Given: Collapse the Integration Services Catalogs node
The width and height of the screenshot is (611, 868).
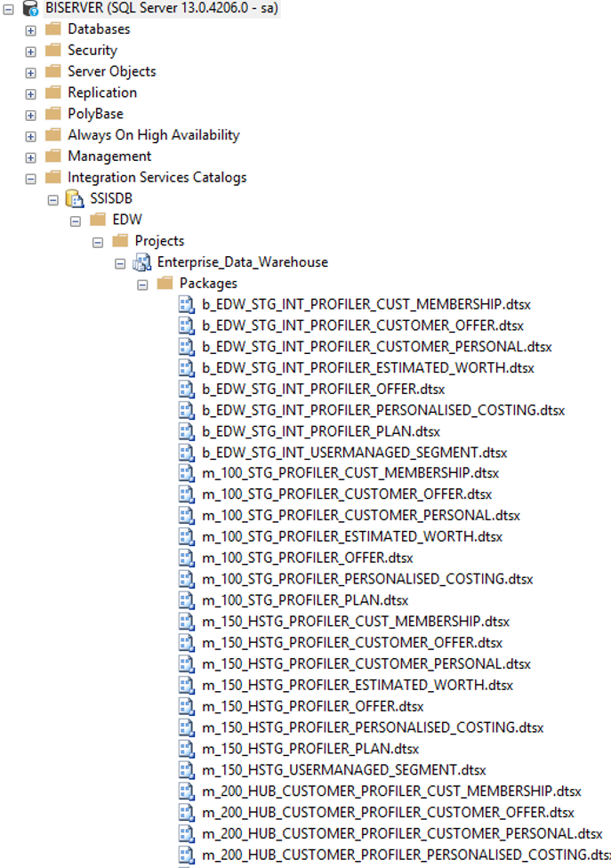Looking at the screenshot, I should click(31, 178).
